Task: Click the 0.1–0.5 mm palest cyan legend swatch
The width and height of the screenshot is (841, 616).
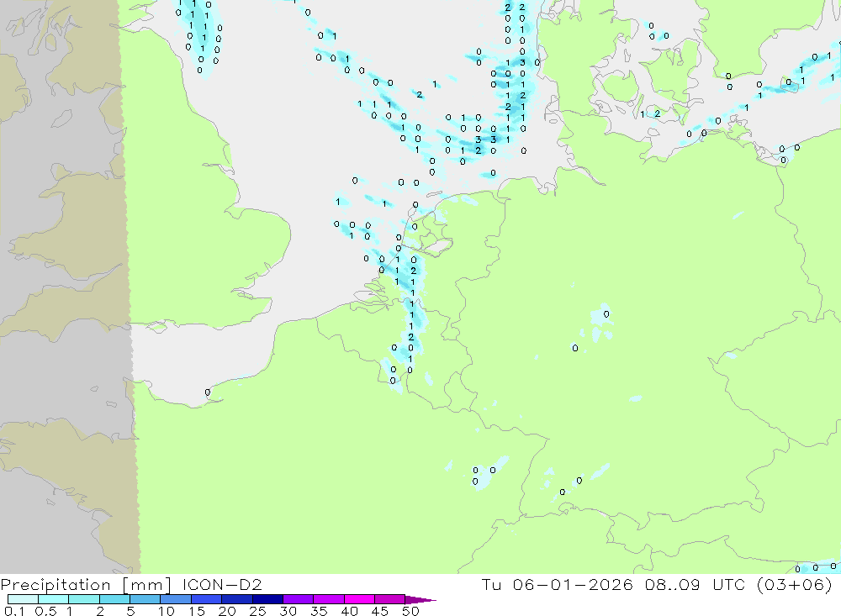Action: (x=23, y=599)
